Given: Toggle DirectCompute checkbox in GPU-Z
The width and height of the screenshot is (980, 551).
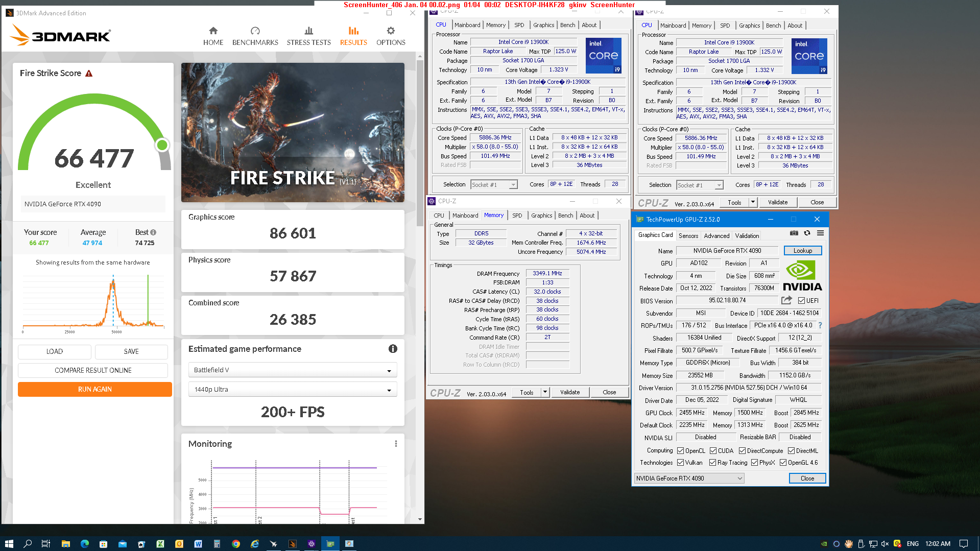Looking at the screenshot, I should coord(742,451).
